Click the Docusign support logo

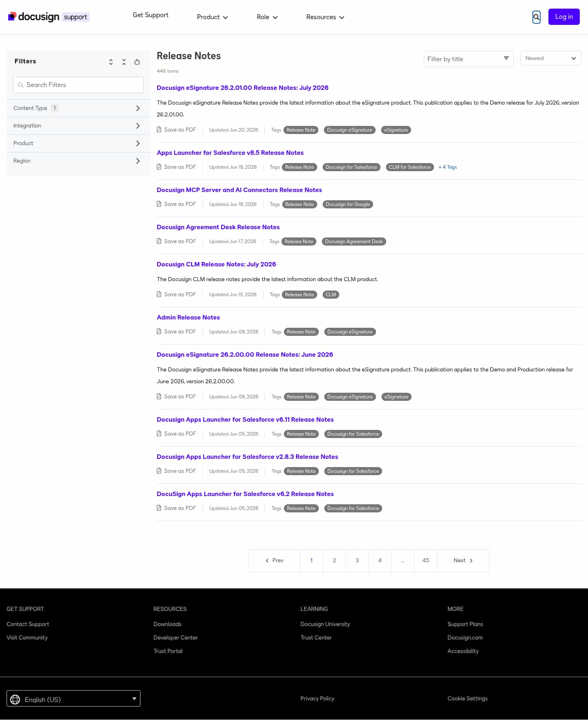click(49, 17)
